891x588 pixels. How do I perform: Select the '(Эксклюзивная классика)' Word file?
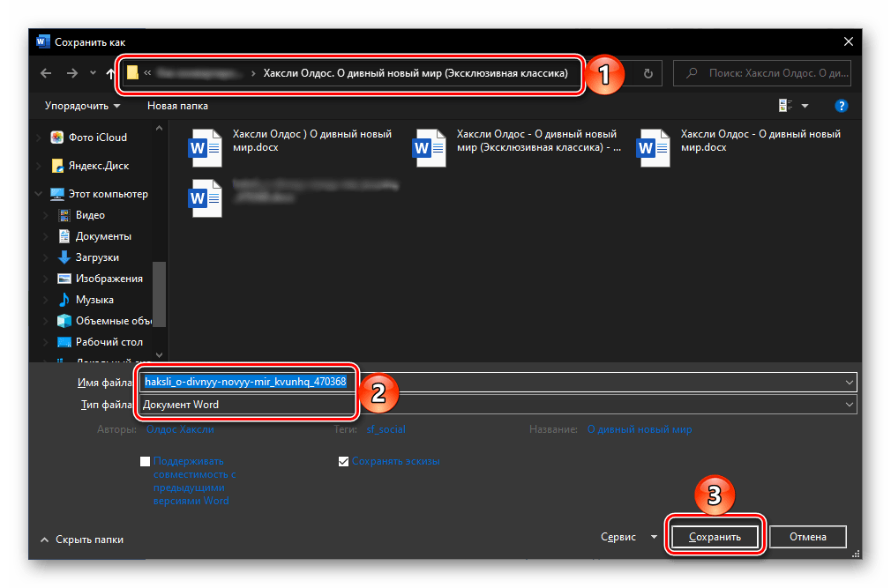click(x=516, y=147)
